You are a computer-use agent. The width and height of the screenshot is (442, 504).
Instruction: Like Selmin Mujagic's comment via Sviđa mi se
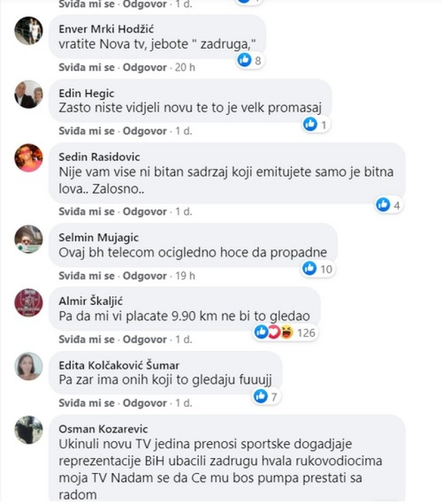(87, 276)
